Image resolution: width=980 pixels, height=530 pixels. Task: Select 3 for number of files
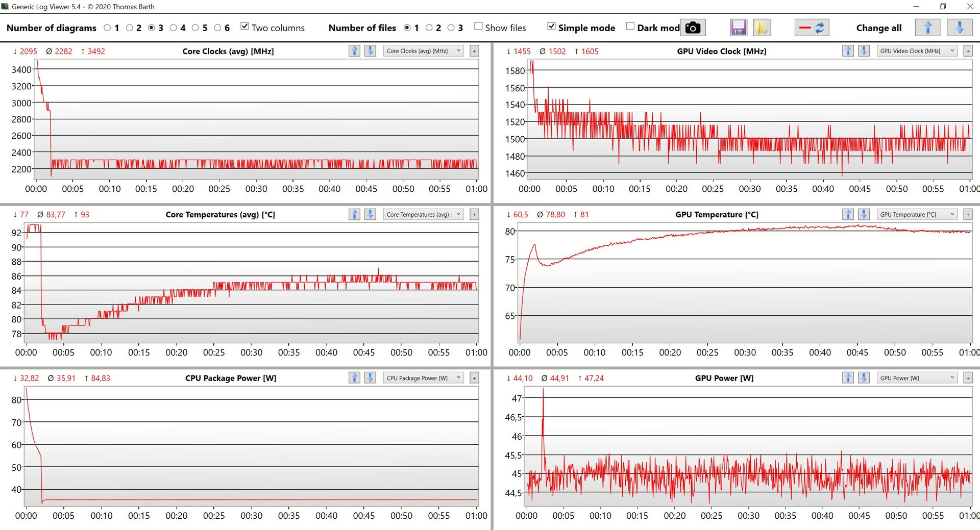(451, 28)
